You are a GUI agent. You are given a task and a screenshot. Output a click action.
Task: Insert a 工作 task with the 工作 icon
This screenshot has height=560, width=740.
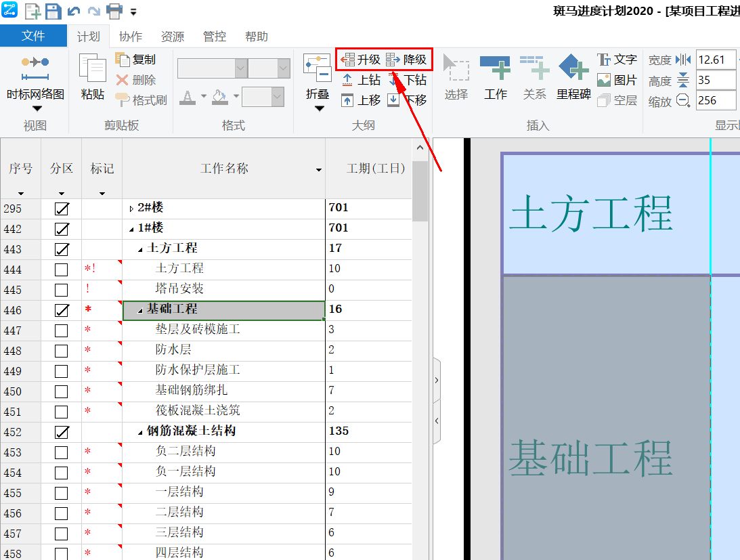496,74
